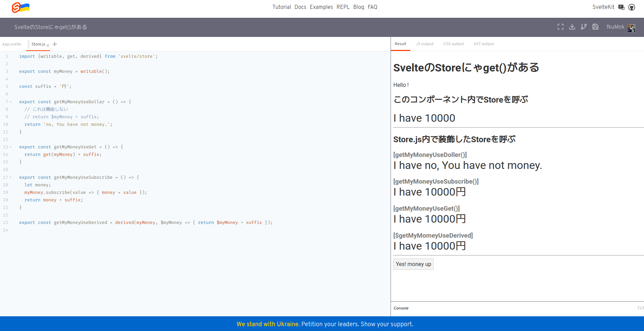The height and width of the screenshot is (331, 644).
Task: Click the '[getMyMoneyUseGet()]' result label
Action: [x=426, y=209]
